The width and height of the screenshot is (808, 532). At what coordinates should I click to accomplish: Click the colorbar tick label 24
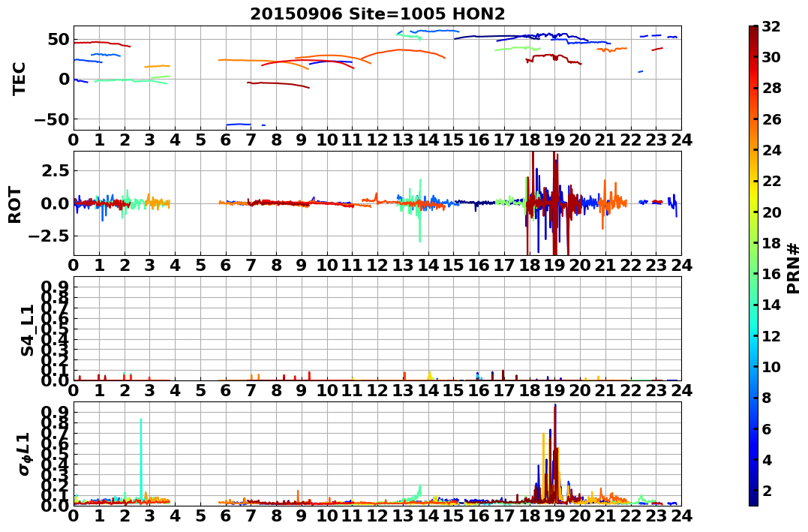click(x=771, y=150)
